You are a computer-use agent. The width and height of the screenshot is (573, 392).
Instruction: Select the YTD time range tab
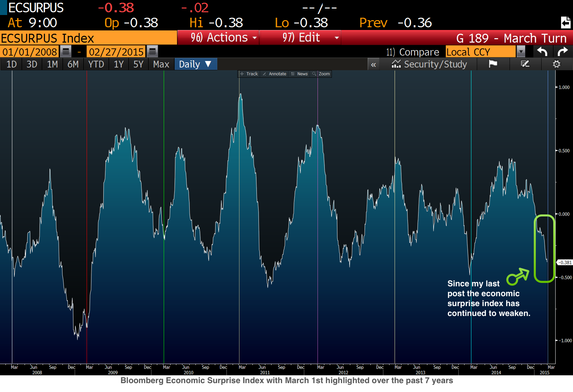tap(96, 64)
